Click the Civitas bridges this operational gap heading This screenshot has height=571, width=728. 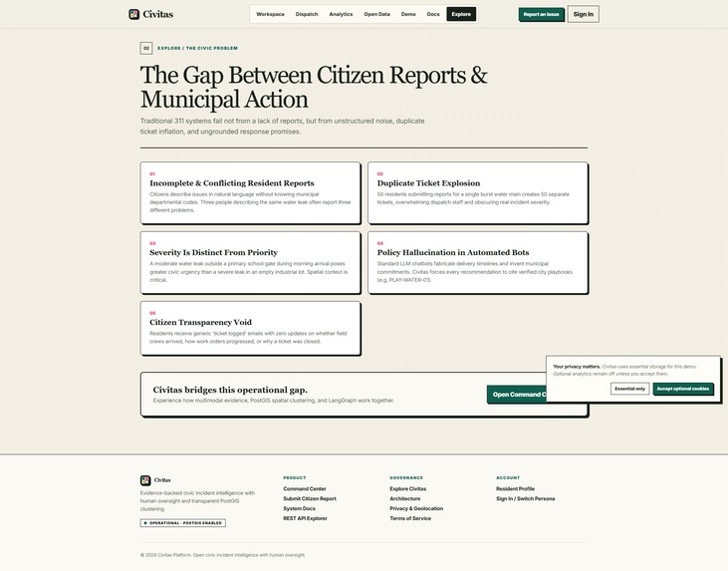tap(230, 390)
